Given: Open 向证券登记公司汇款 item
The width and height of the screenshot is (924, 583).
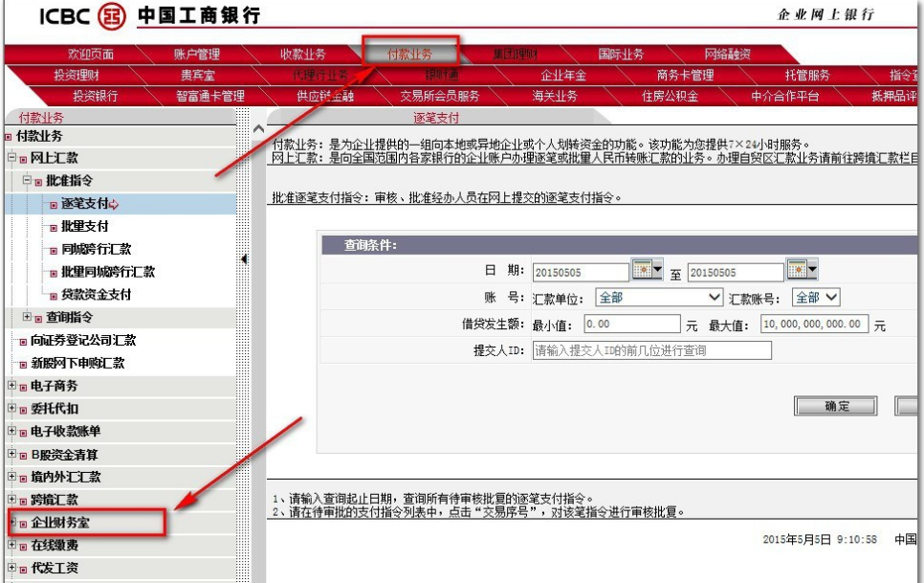Looking at the screenshot, I should click(83, 340).
